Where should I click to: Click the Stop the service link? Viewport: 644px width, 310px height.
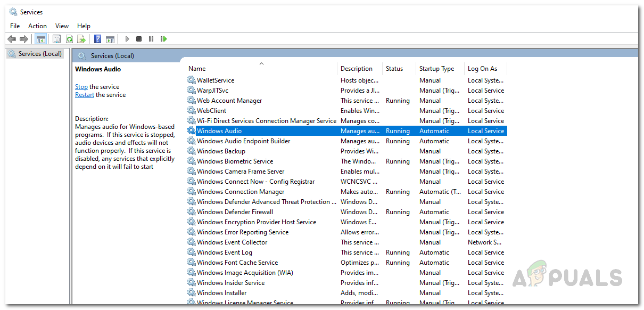coord(81,87)
